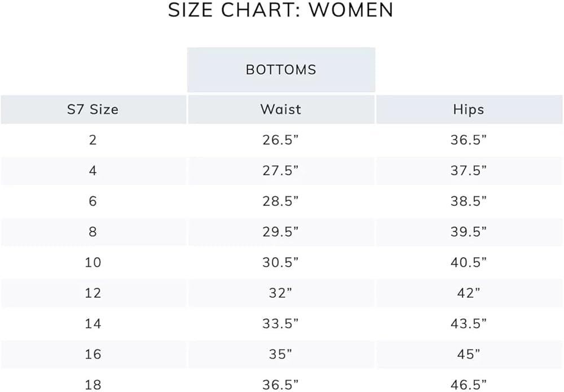Click the 37.5" hips measurement

[x=468, y=170]
